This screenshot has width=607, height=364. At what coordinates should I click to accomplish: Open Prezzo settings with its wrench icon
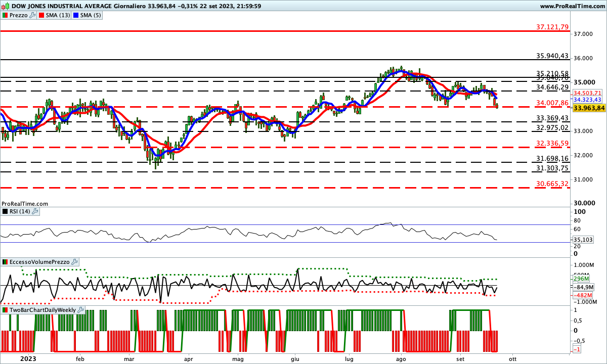click(x=33, y=16)
